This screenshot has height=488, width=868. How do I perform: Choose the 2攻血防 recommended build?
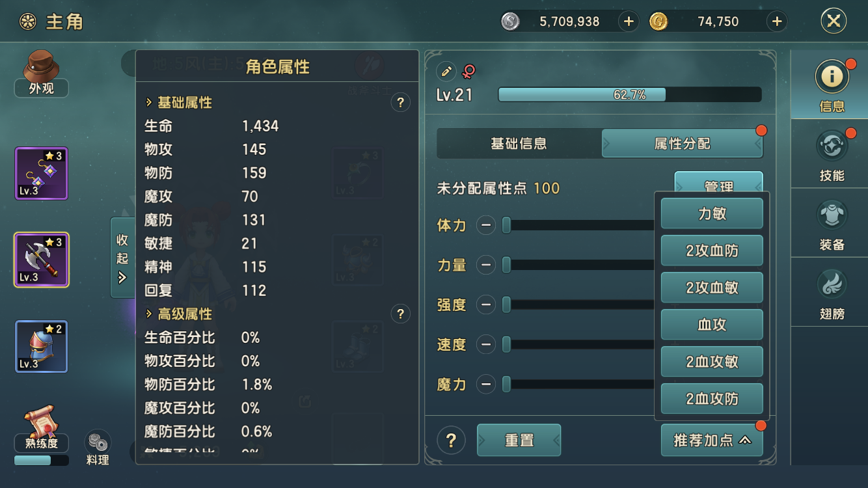tap(712, 251)
